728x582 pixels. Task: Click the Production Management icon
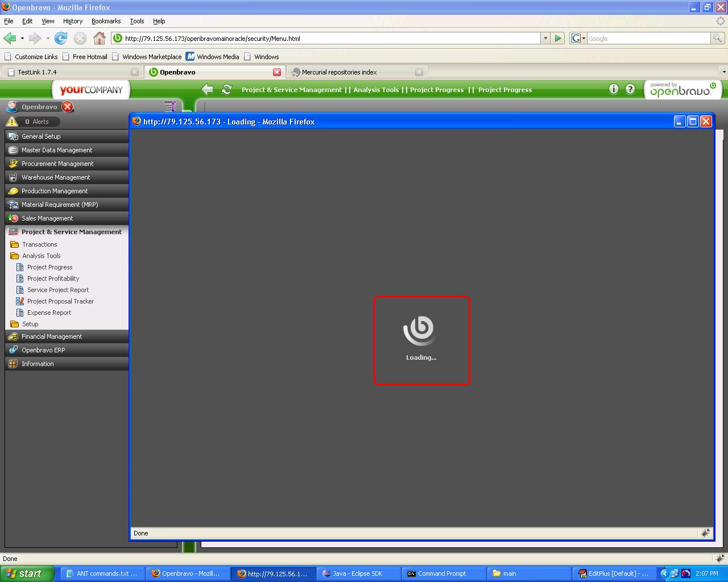(x=13, y=191)
